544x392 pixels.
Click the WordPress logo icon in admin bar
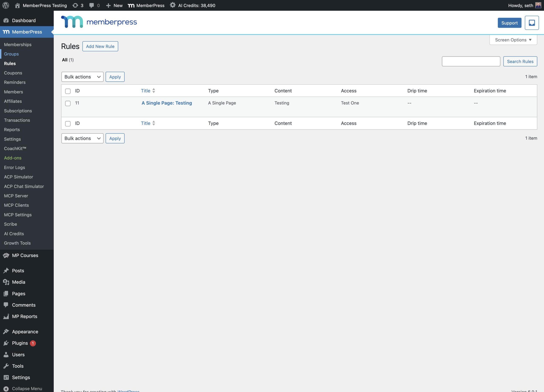pos(6,5)
